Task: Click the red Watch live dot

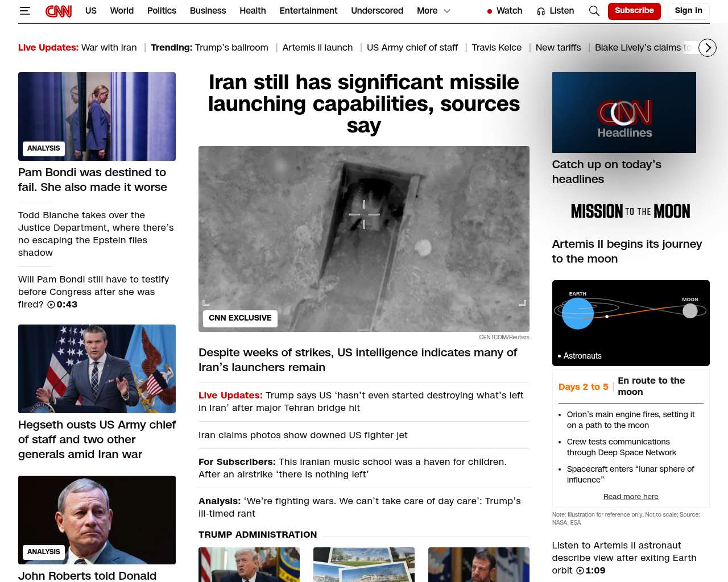Action: click(489, 11)
